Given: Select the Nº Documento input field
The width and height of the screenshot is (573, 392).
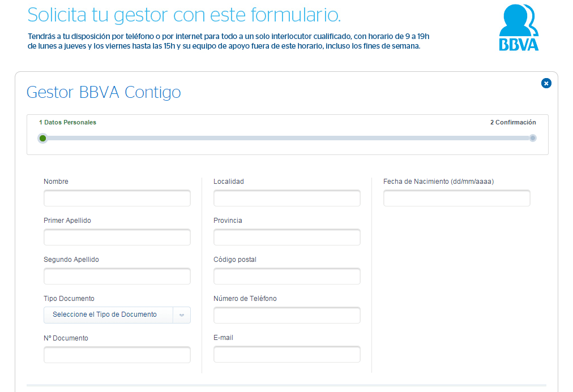Looking at the screenshot, I should point(117,355).
